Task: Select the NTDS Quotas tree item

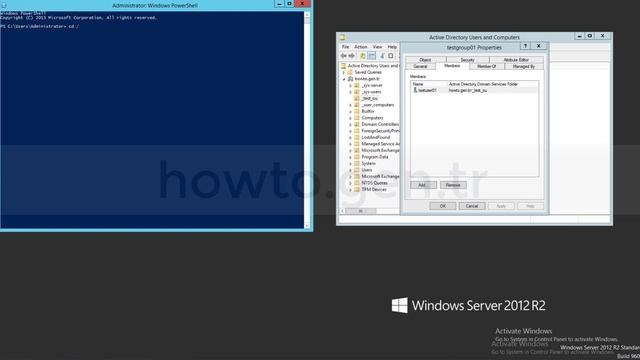Action: click(374, 183)
